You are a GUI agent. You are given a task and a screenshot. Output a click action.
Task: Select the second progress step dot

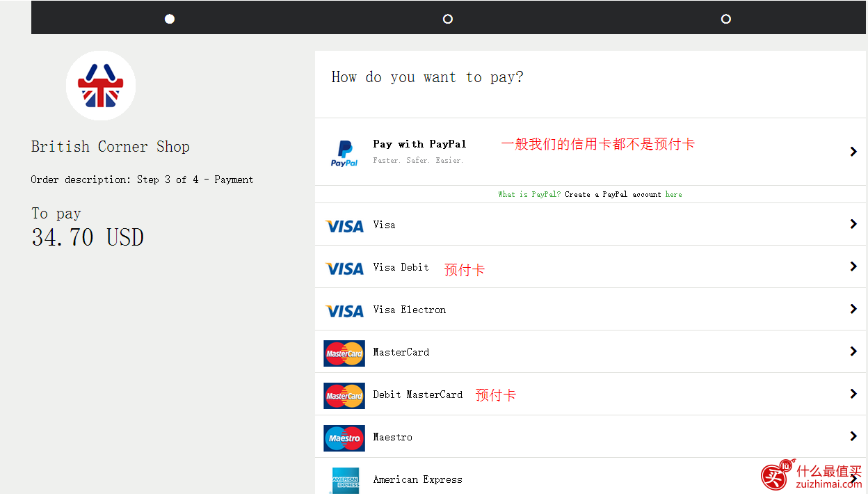coord(448,19)
